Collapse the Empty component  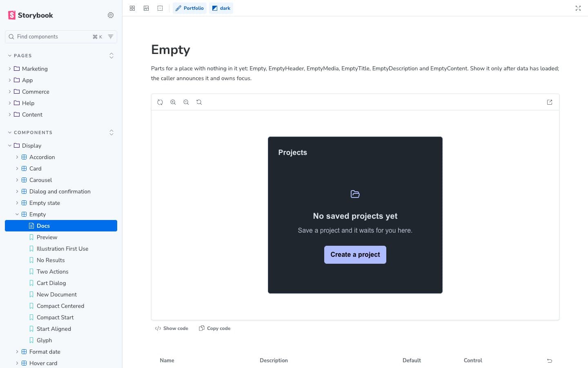(61, 214)
